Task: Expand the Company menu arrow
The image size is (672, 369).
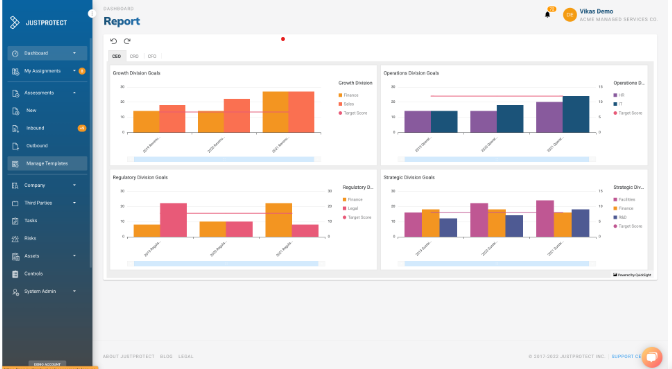Action: [x=74, y=185]
